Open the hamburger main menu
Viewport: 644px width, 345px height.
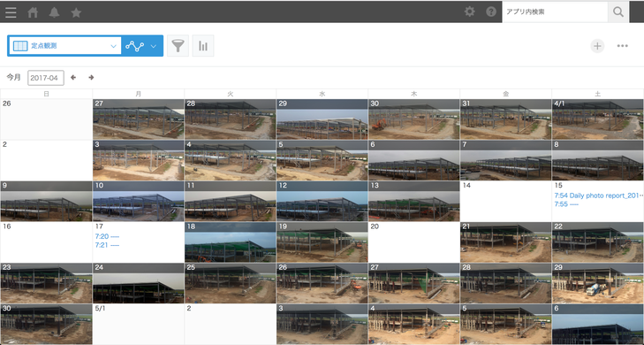click(11, 12)
